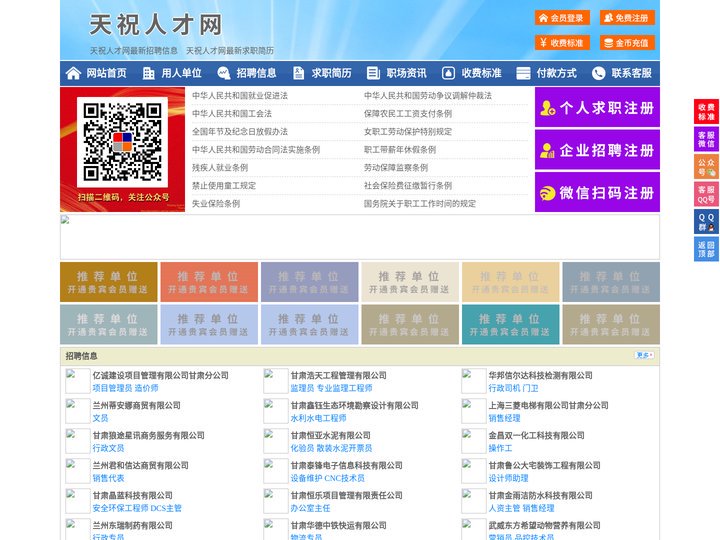This screenshot has height=540, width=720.
Task: Open the dark blue QQ群 sidebar icon
Action: pyautogui.click(x=706, y=222)
